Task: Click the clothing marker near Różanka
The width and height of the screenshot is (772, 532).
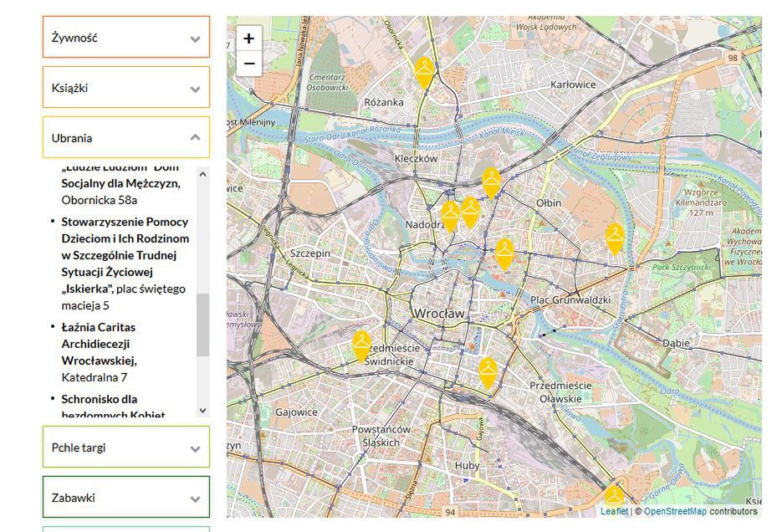Action: pyautogui.click(x=425, y=72)
